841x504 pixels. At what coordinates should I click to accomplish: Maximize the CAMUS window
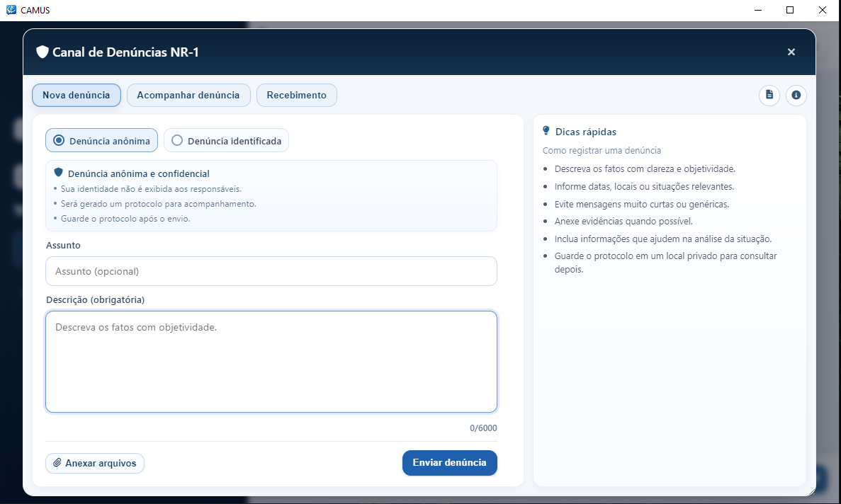[x=789, y=10]
